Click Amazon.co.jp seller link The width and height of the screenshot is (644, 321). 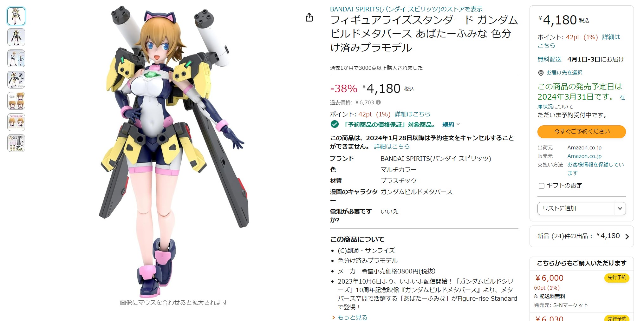pos(584,156)
